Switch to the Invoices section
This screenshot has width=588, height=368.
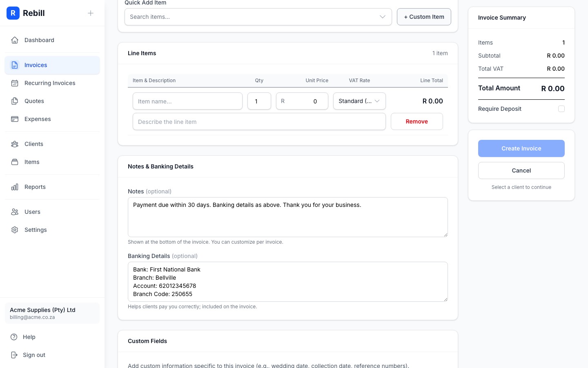[36, 65]
